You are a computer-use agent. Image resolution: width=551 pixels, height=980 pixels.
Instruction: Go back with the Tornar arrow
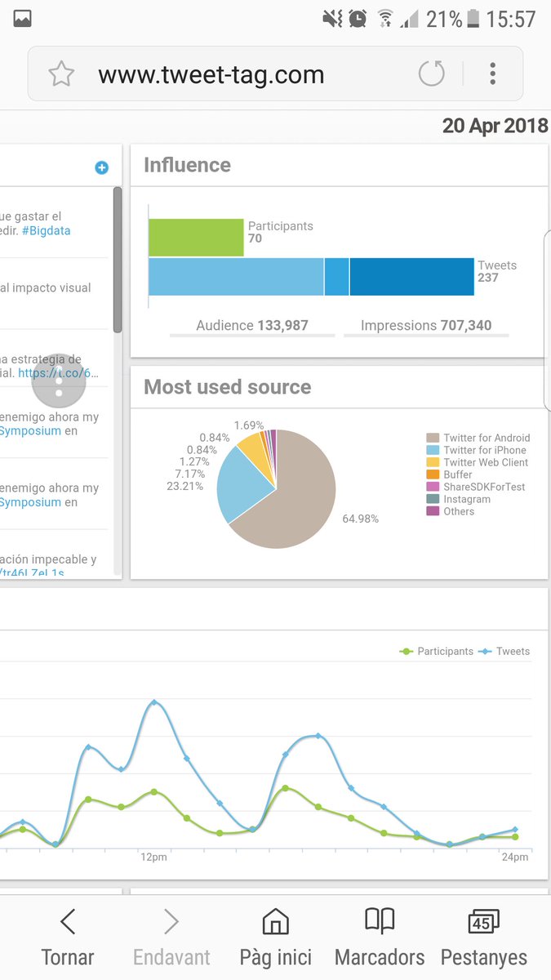(x=68, y=938)
